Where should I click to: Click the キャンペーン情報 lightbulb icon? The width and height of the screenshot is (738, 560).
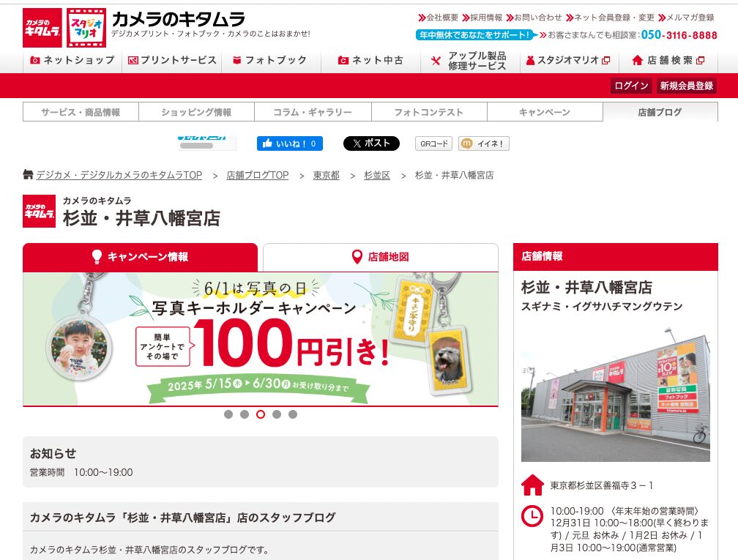point(97,257)
